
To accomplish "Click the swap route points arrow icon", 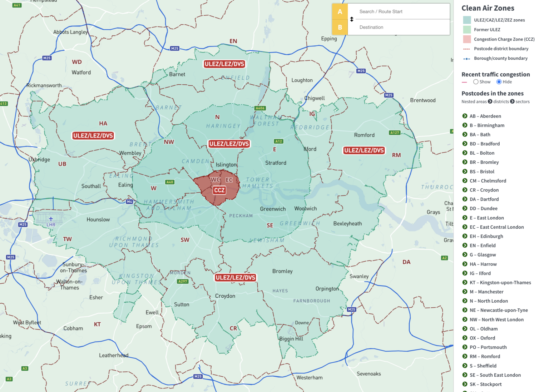I will [x=351, y=19].
